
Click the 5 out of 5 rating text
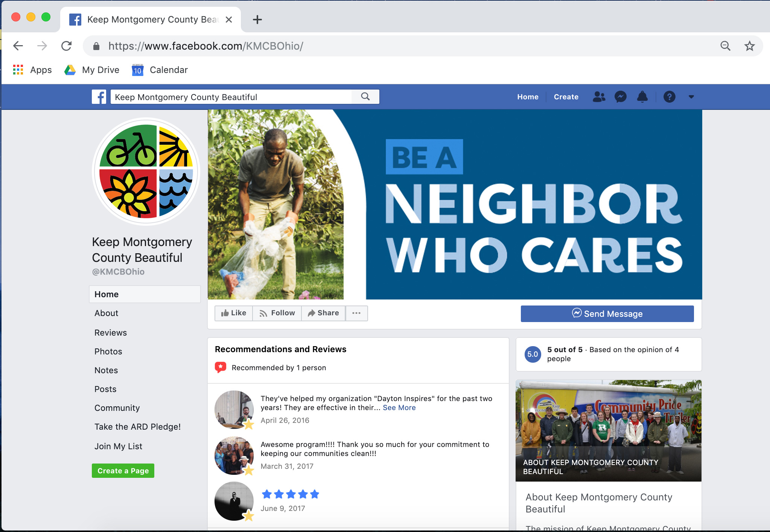565,350
